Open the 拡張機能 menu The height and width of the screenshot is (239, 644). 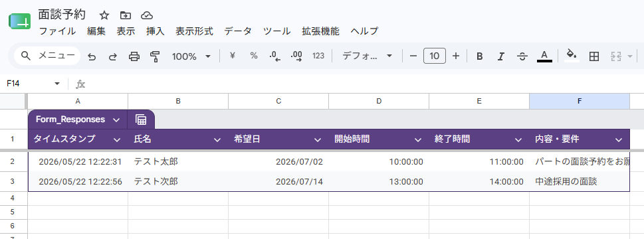pyautogui.click(x=320, y=31)
